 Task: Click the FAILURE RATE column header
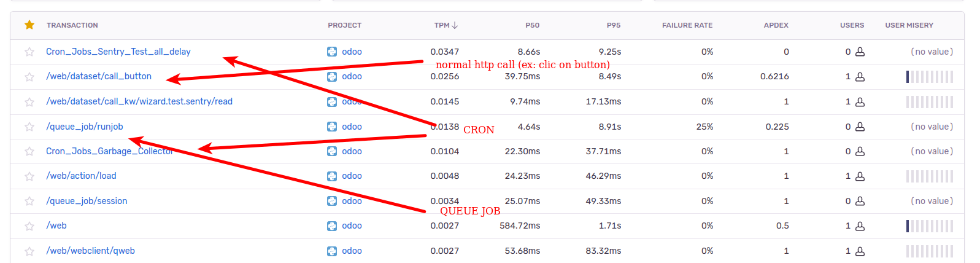[687, 25]
